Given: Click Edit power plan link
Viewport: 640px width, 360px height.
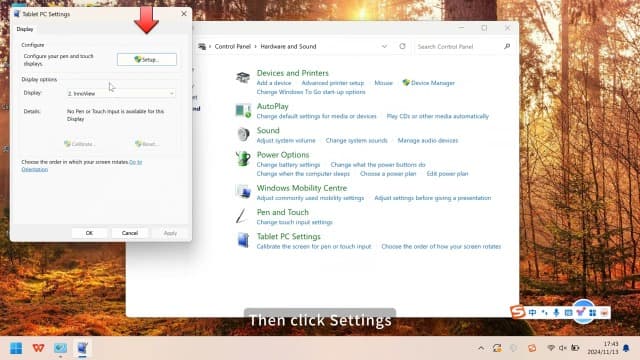Looking at the screenshot, I should coord(447,174).
